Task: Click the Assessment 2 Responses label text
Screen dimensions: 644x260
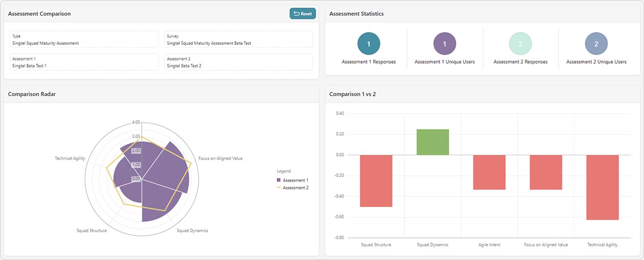Action: pyautogui.click(x=520, y=62)
